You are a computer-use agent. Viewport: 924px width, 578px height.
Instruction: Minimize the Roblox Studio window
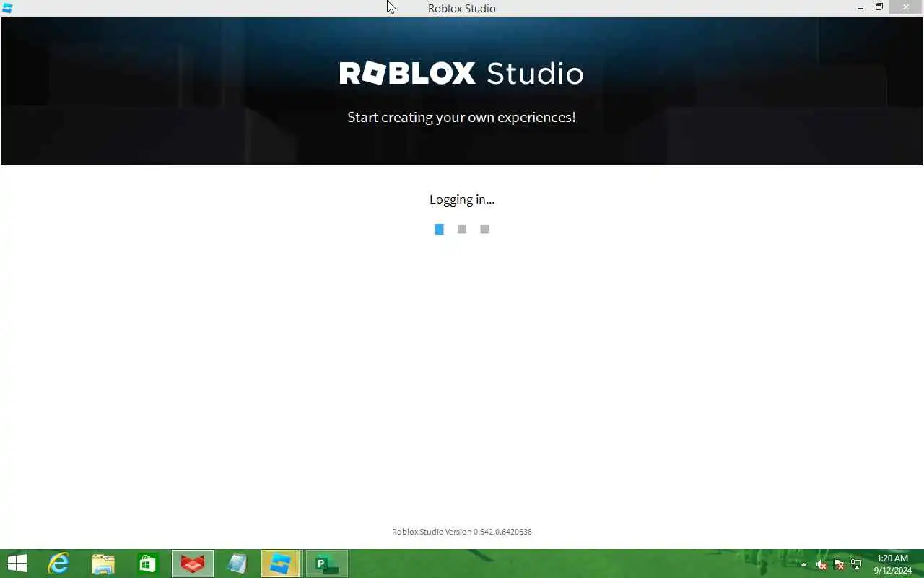click(x=860, y=8)
